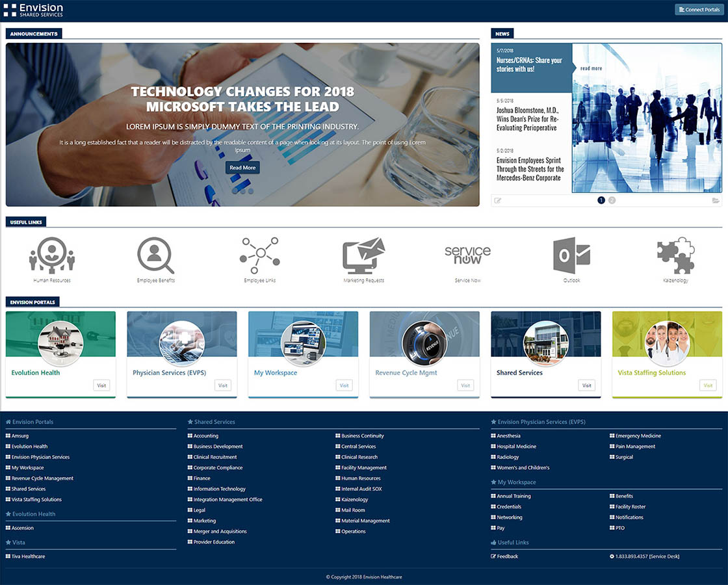Visit the Vista Staffing Solutions portal
The width and height of the screenshot is (728, 585).
click(708, 385)
